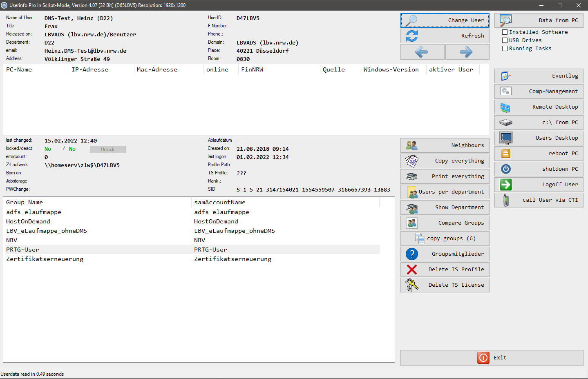The height and width of the screenshot is (379, 588).
Task: Click the IP-Adresse column header
Action: 101,70
